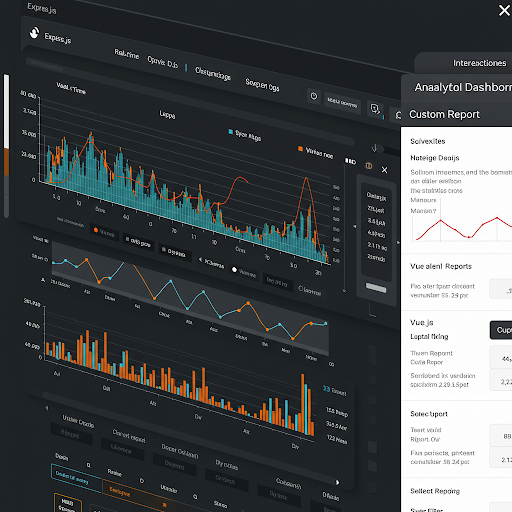The width and height of the screenshot is (512, 512).
Task: Switch to the Cleturniage tab
Action: coord(213,74)
